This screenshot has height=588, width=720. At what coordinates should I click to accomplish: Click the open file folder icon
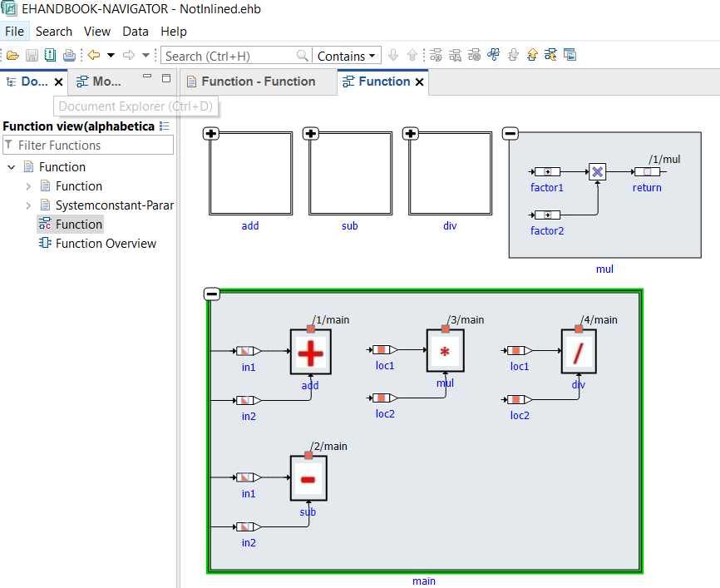click(12, 56)
